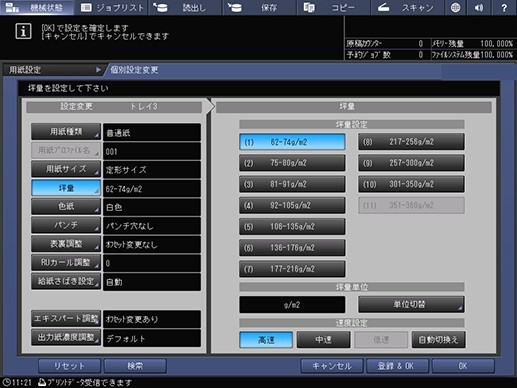Click the printer data status icon
Viewport: 517px width, 388px height.
[x=42, y=382]
